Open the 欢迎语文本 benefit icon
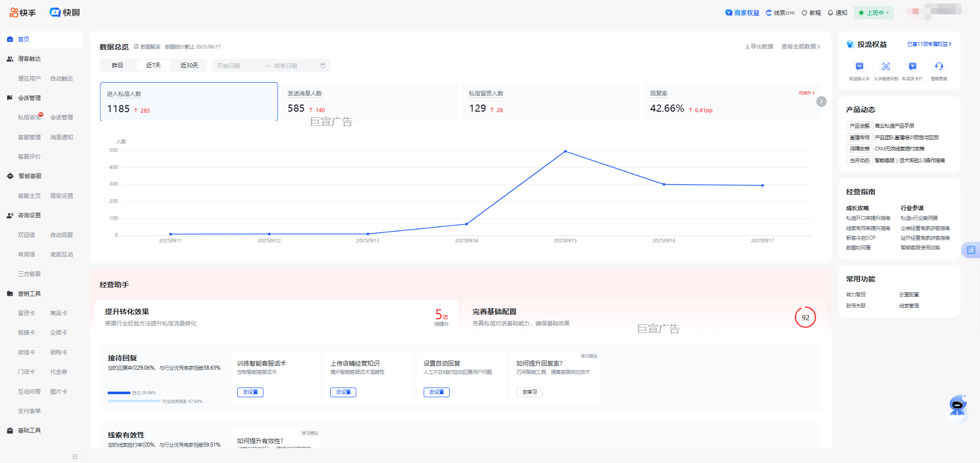 (859, 66)
